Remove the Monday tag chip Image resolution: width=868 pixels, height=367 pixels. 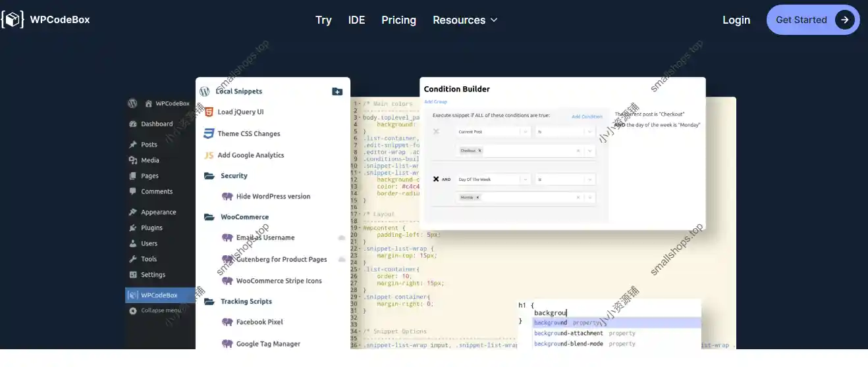point(477,197)
